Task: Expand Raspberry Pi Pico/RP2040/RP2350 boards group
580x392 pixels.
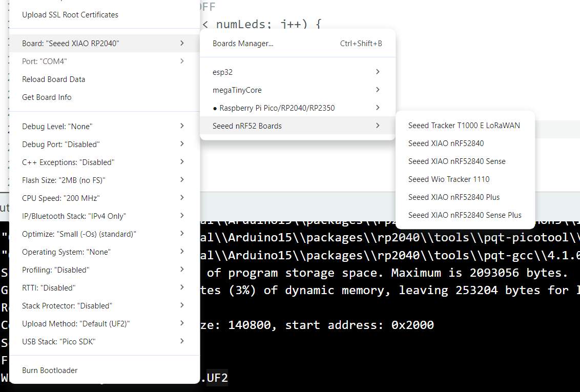Action: point(297,108)
